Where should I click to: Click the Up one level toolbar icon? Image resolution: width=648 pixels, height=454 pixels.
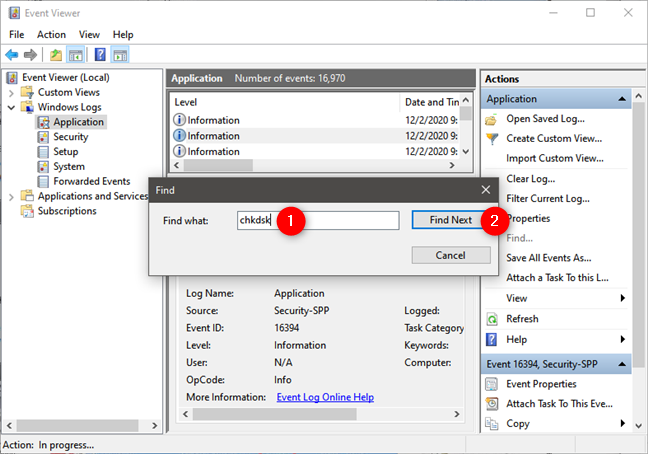[56, 55]
